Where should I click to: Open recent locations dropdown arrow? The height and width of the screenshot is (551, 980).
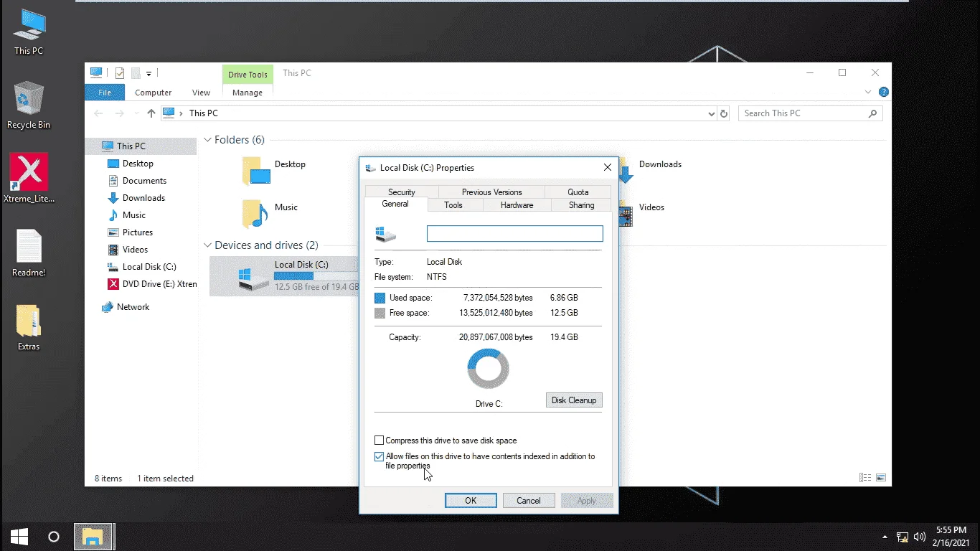click(136, 113)
